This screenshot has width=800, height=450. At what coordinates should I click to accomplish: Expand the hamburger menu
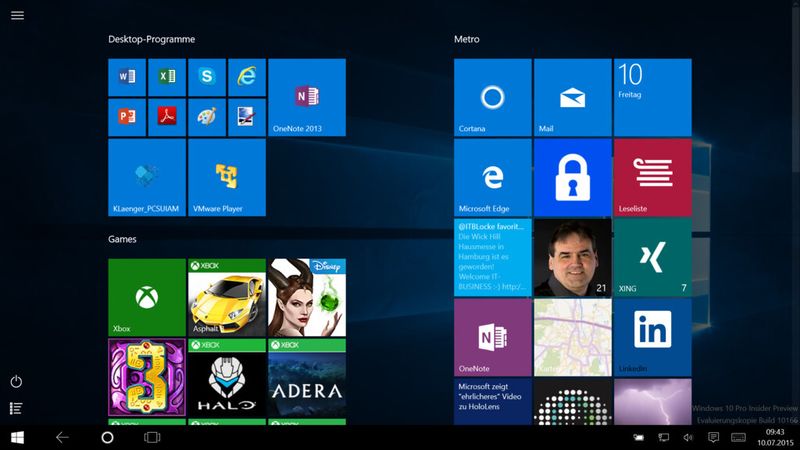17,15
